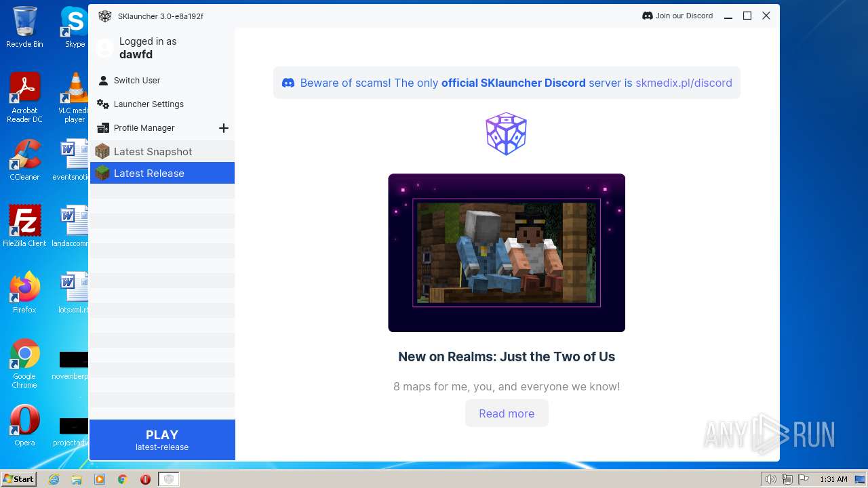The image size is (868, 488).
Task: Click the SKlauncher title bar app icon
Action: pos(104,16)
